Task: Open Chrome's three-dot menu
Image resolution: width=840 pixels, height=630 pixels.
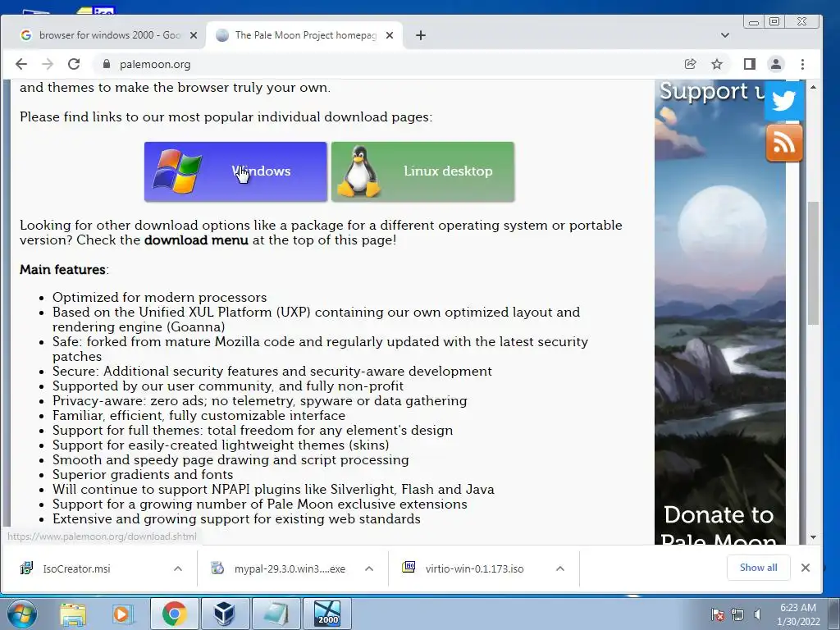Action: coord(802,64)
